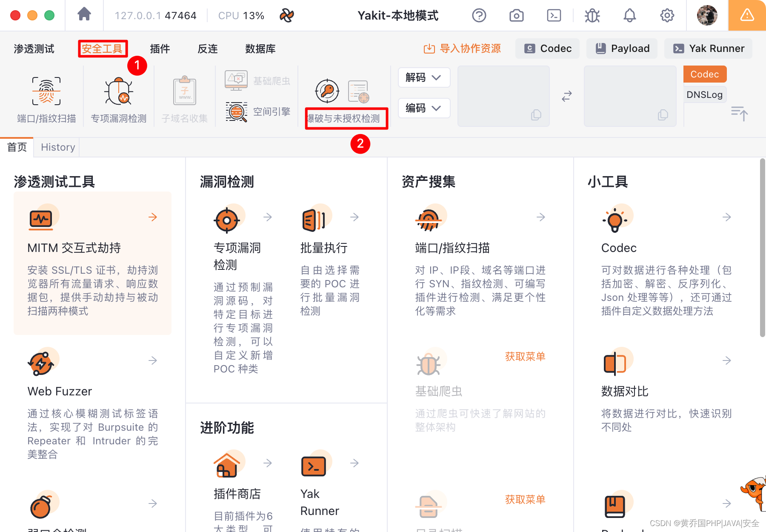Click the data comparison card icon
Screen dimensions: 766x532
[x=615, y=364]
